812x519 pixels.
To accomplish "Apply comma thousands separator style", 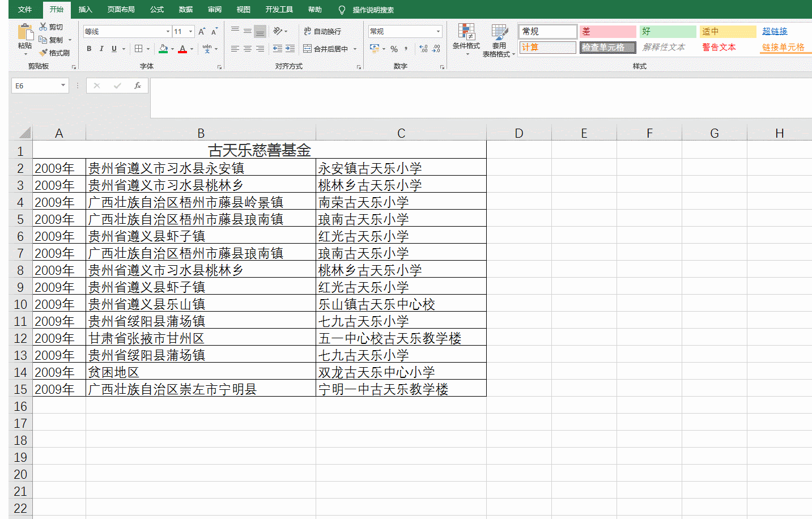I will [x=406, y=49].
